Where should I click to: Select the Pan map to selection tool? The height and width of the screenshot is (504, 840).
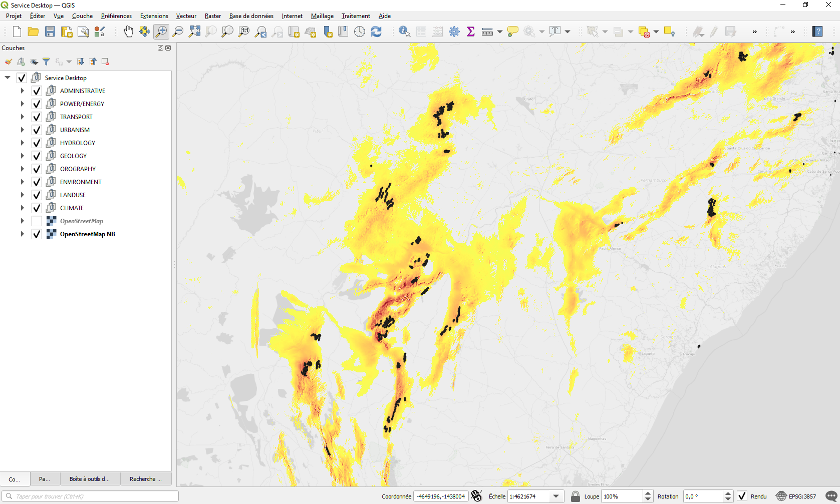click(145, 32)
